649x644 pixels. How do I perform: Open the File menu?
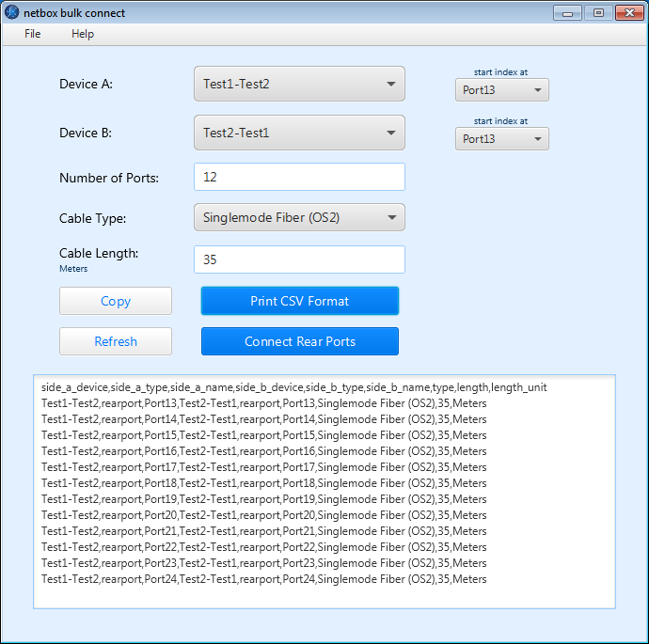[x=32, y=34]
